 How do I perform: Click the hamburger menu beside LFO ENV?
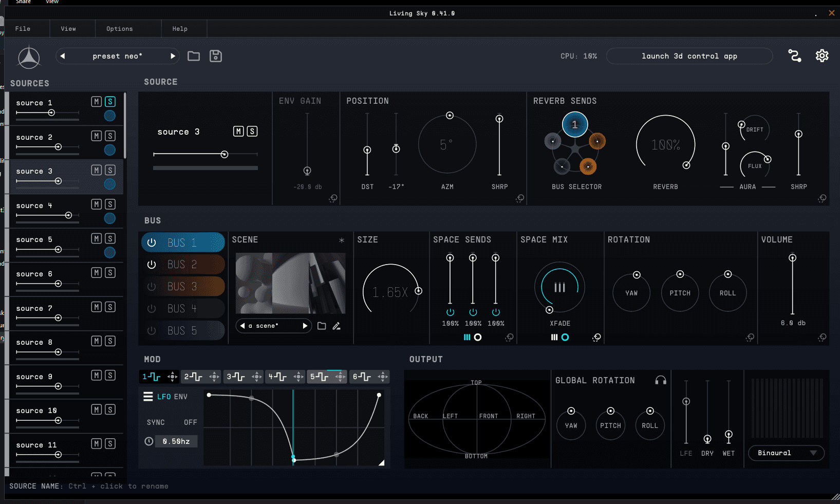click(148, 397)
